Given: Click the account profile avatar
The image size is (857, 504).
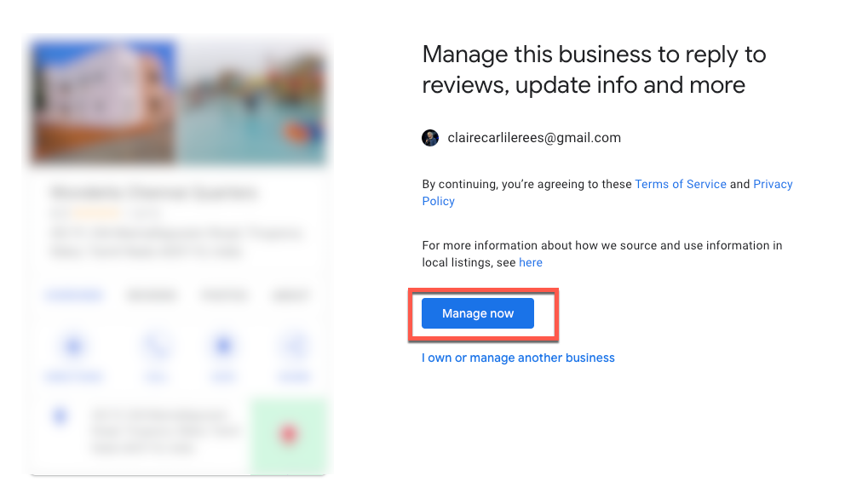Looking at the screenshot, I should coord(430,138).
